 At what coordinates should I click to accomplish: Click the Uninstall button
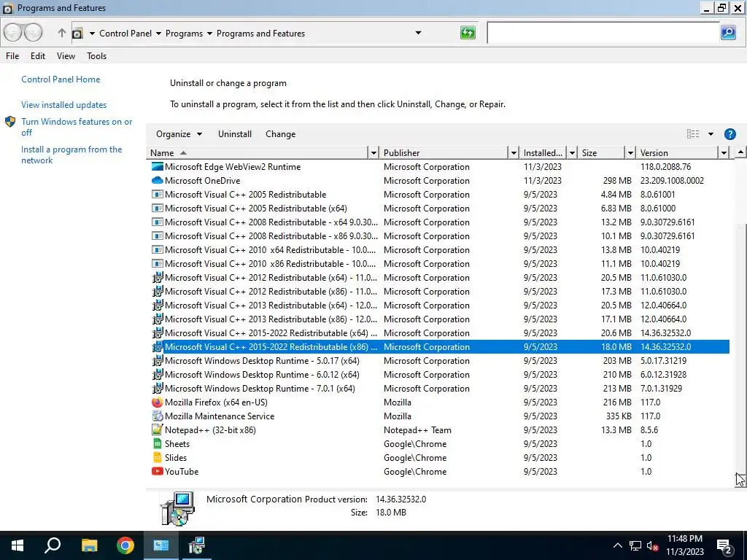click(x=235, y=134)
